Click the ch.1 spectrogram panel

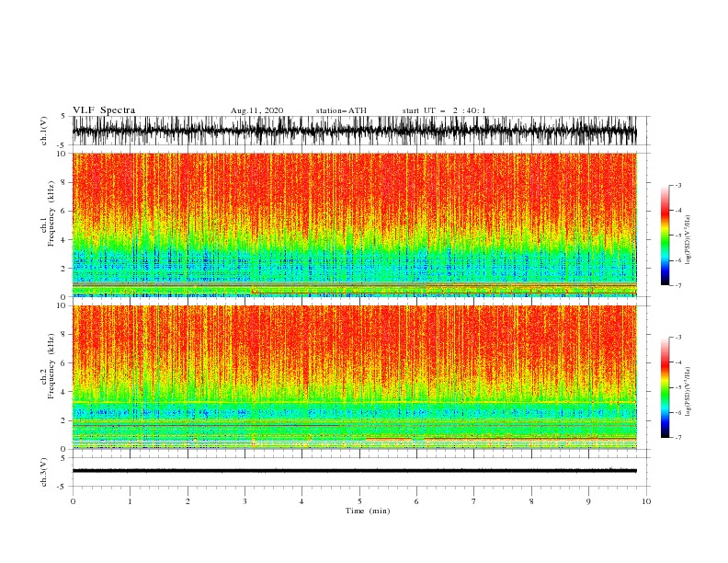click(354, 224)
